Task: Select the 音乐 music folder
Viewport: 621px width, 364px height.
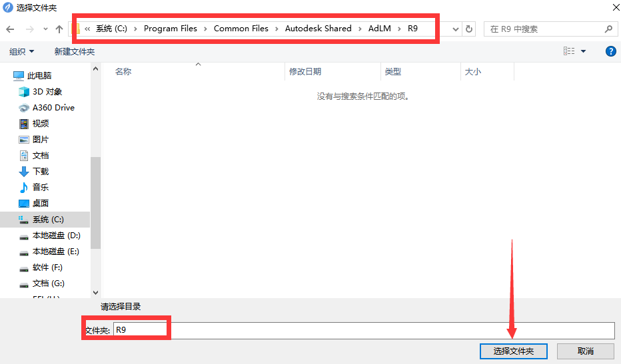Action: click(40, 188)
